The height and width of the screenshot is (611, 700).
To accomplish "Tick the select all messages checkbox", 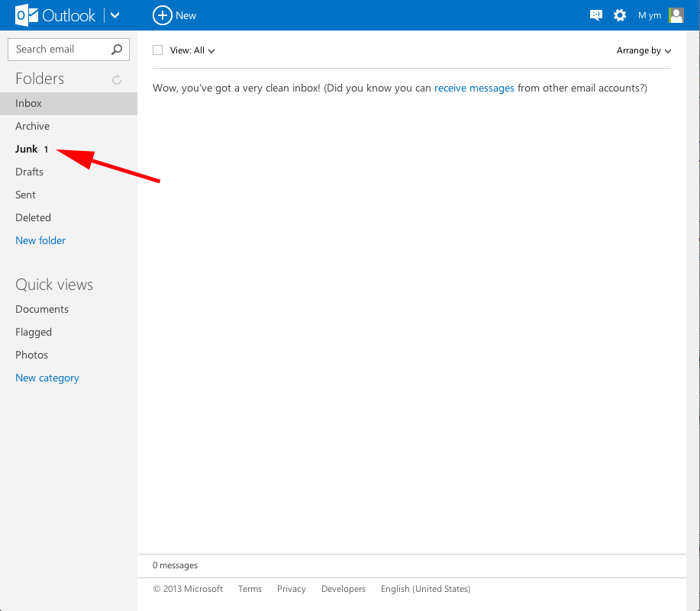I will pyautogui.click(x=158, y=50).
